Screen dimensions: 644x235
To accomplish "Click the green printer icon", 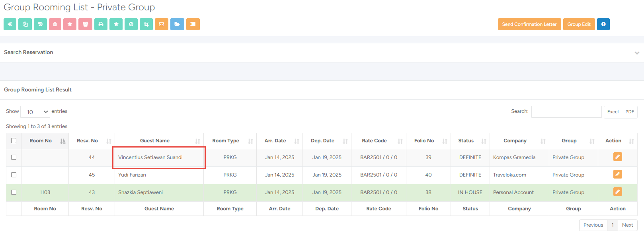I will 101,24.
